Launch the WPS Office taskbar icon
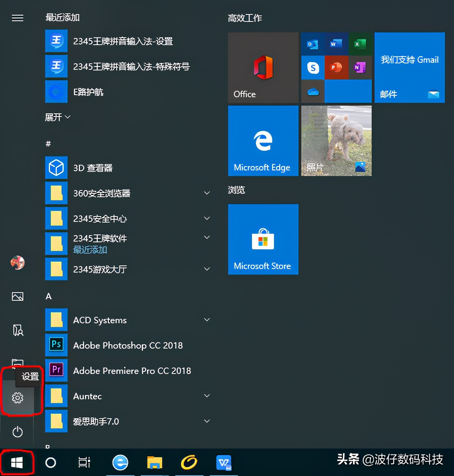This screenshot has height=476, width=454. click(x=224, y=463)
